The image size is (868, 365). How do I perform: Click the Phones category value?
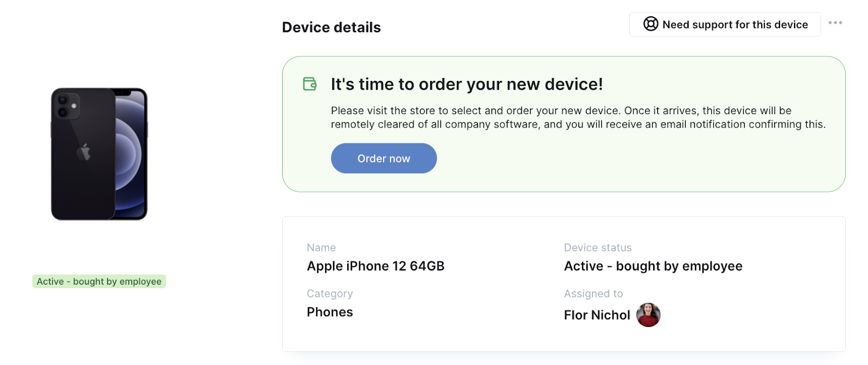[x=330, y=312]
